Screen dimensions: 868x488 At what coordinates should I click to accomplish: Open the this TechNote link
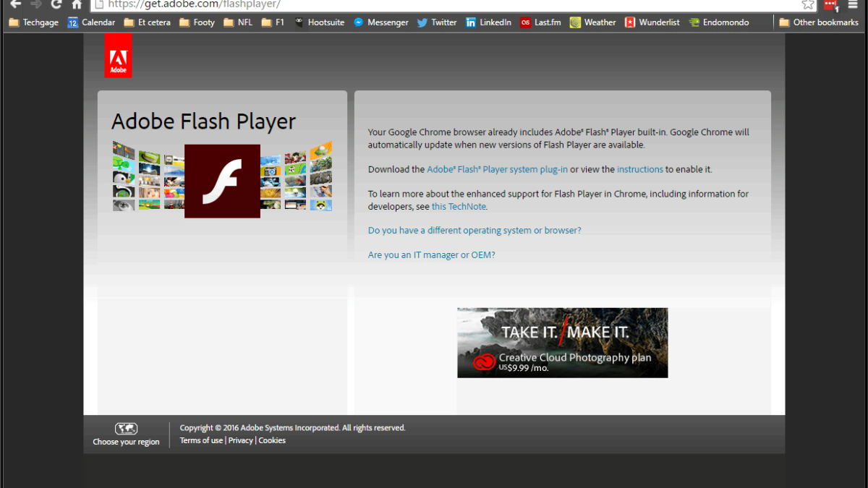(x=459, y=206)
